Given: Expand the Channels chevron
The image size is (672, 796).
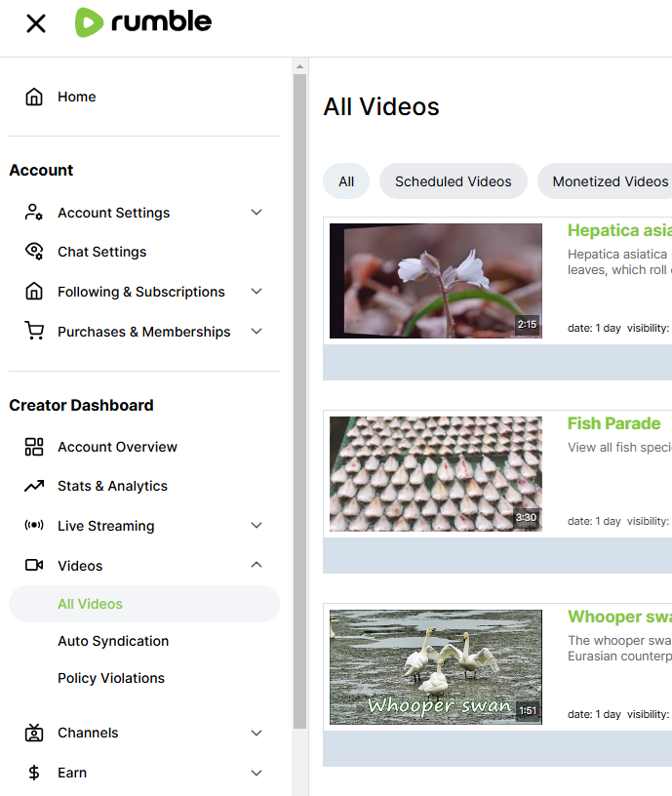Looking at the screenshot, I should point(257,733).
